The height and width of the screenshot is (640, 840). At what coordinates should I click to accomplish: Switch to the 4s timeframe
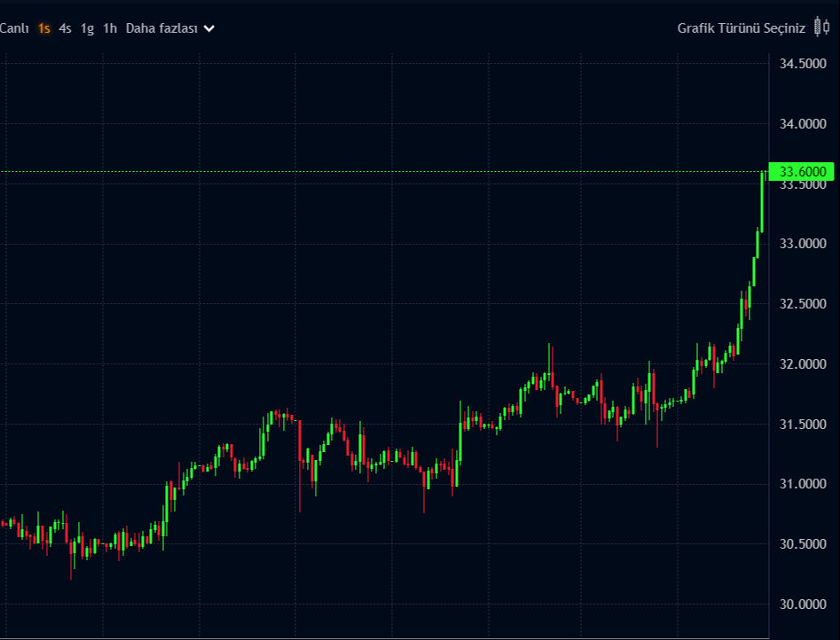[66, 28]
